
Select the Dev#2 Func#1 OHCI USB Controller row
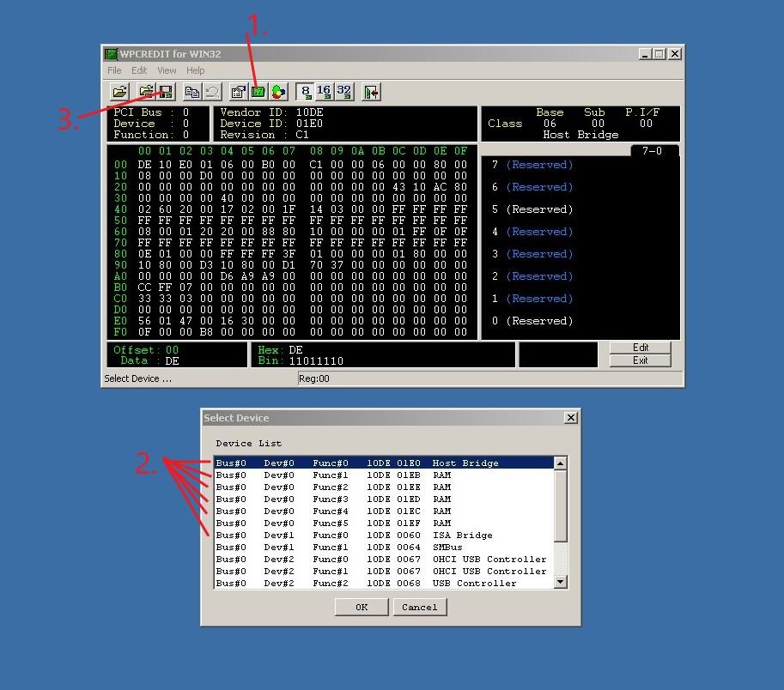coord(384,571)
